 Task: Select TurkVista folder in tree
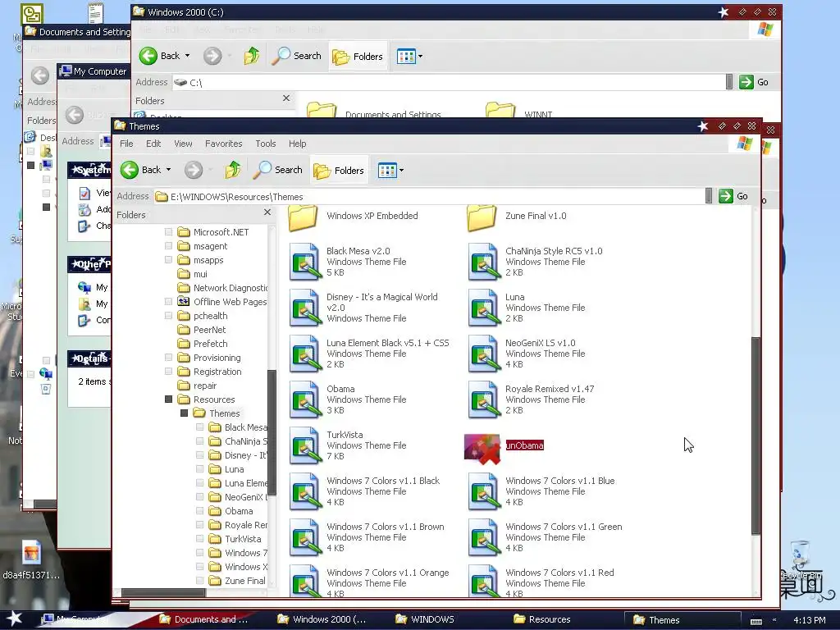coord(243,539)
